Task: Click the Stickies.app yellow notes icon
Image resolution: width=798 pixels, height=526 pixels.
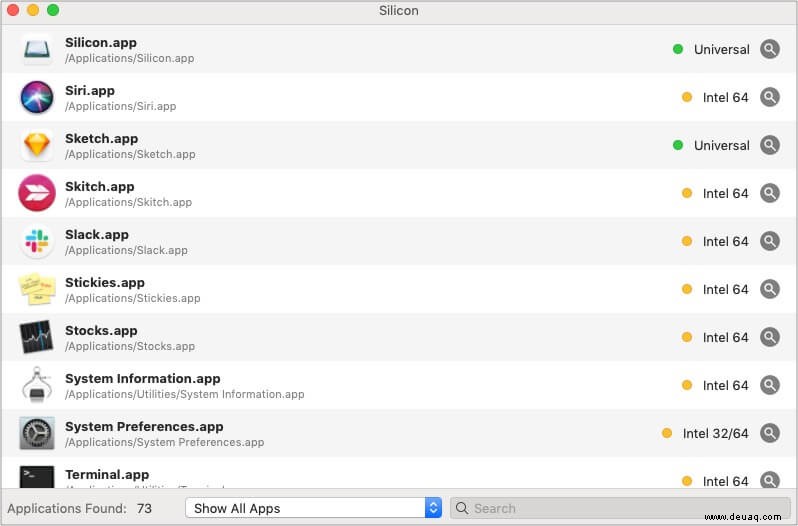Action: pos(37,289)
